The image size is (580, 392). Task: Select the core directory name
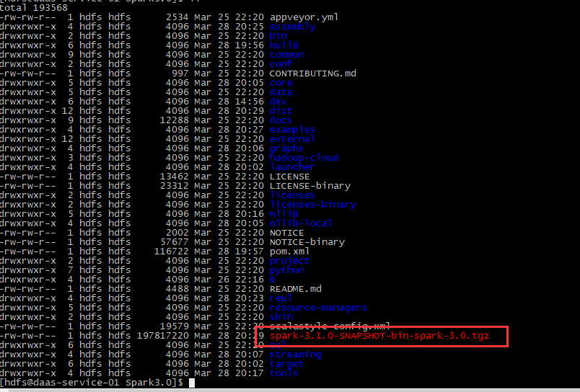281,83
